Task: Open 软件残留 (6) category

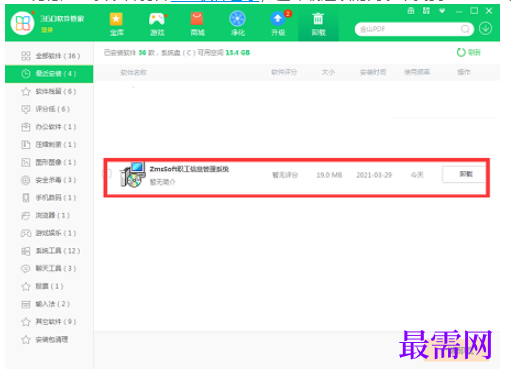Action: [x=49, y=91]
